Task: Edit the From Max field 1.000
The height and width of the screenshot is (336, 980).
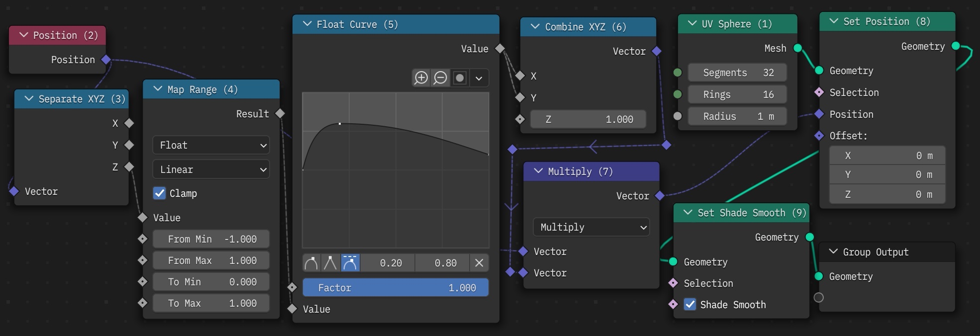Action: click(x=211, y=260)
